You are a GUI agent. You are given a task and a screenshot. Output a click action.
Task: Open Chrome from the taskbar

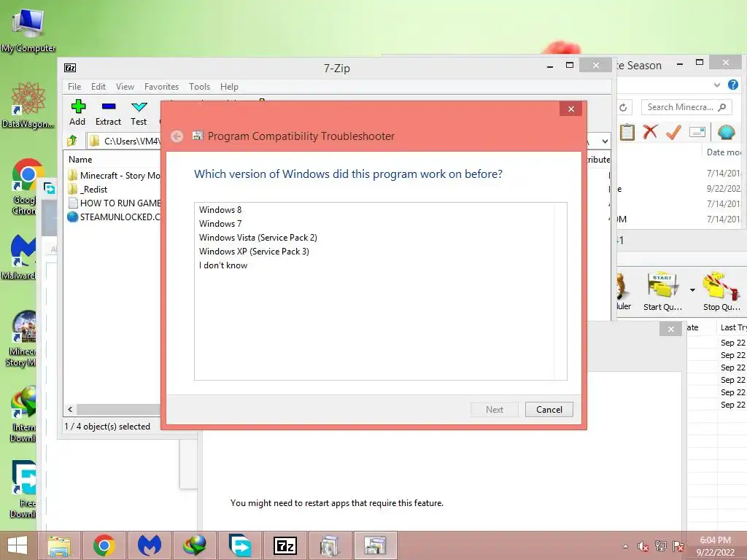tap(104, 545)
